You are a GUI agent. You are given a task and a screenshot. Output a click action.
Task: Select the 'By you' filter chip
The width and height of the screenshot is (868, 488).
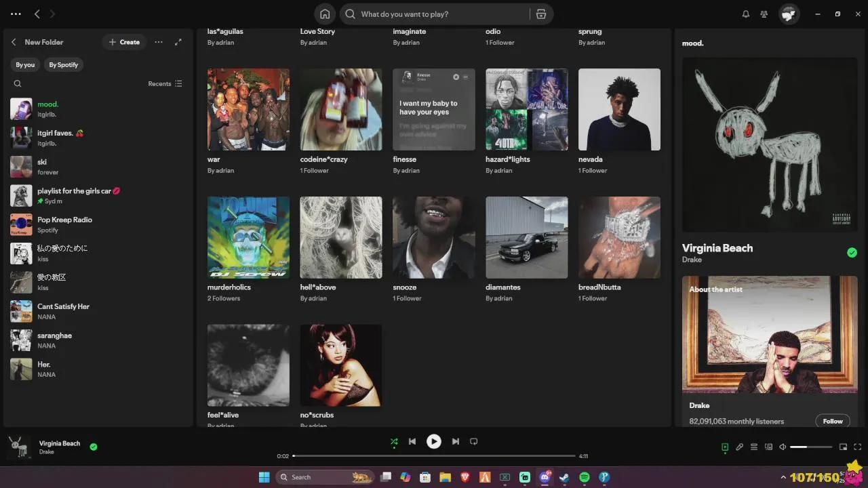pos(25,65)
